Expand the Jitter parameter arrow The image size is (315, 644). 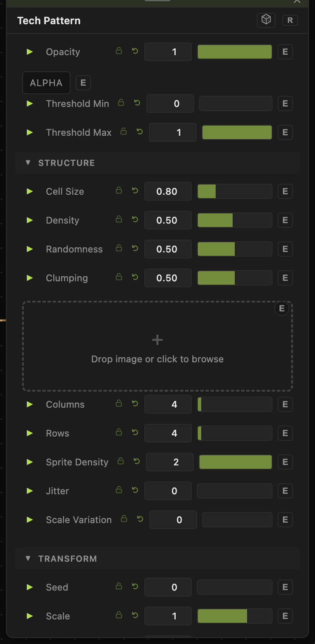(30, 491)
